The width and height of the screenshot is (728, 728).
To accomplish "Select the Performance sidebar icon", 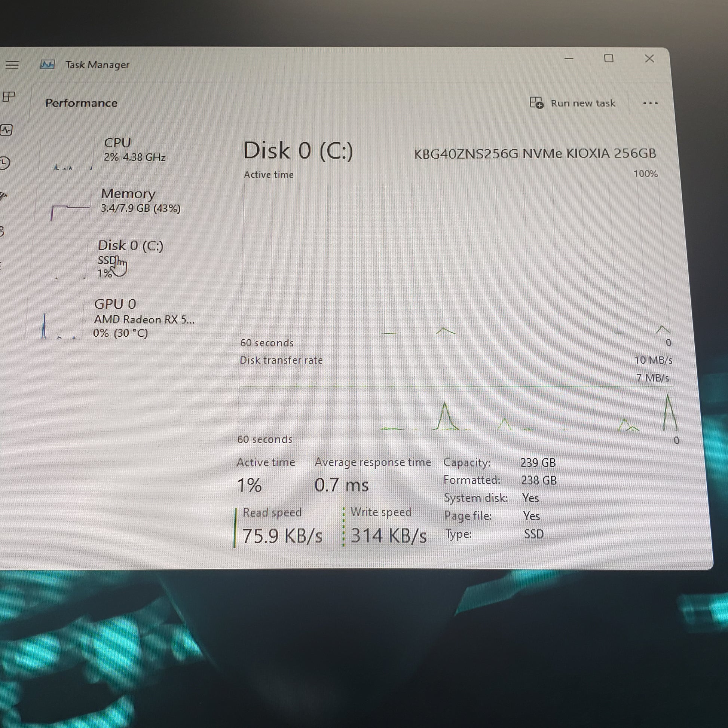I will tap(6, 130).
